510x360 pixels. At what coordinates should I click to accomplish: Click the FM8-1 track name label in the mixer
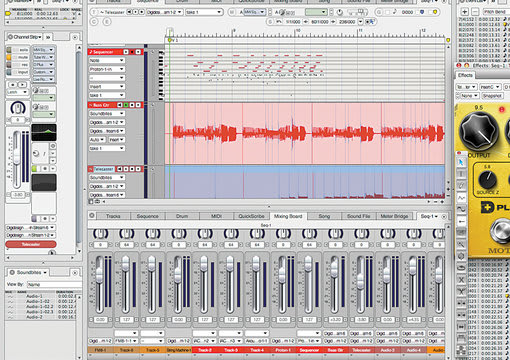100,350
